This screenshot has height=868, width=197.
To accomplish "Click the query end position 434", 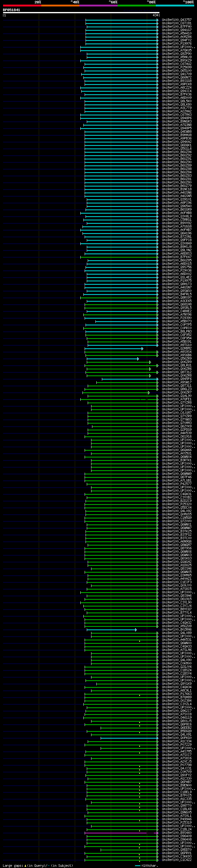I will tap(155, 15).
